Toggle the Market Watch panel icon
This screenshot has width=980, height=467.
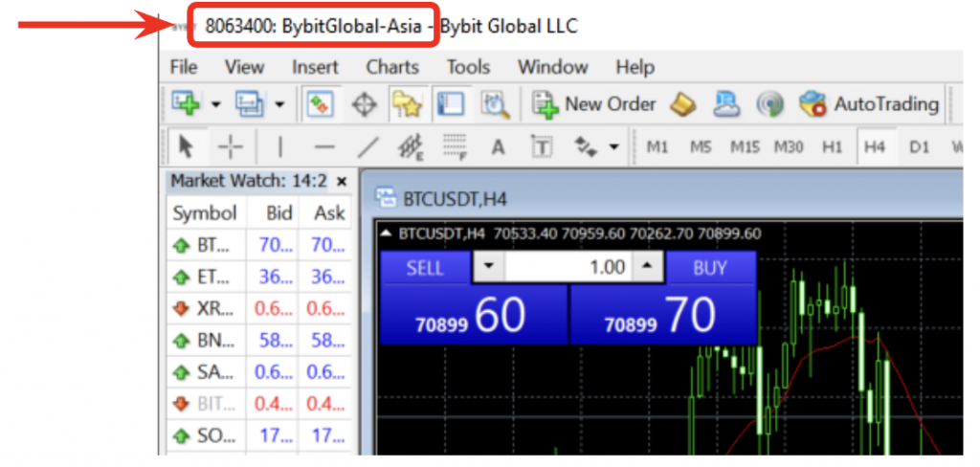pyautogui.click(x=320, y=103)
